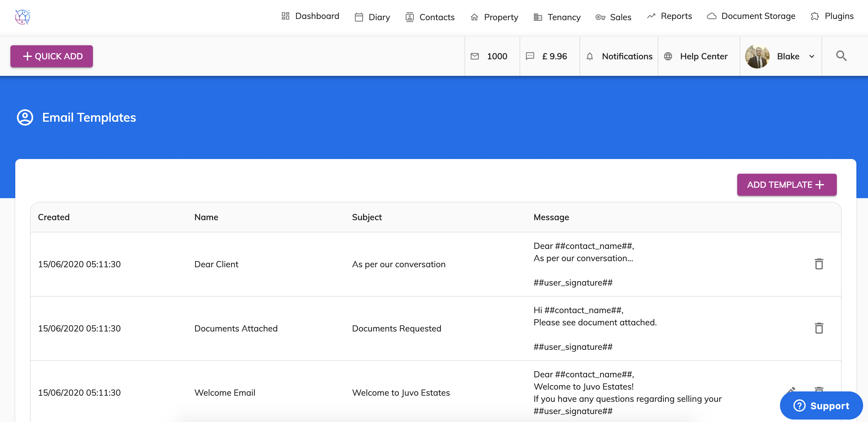868x422 pixels.
Task: Click the search magnifier icon
Action: click(x=841, y=56)
